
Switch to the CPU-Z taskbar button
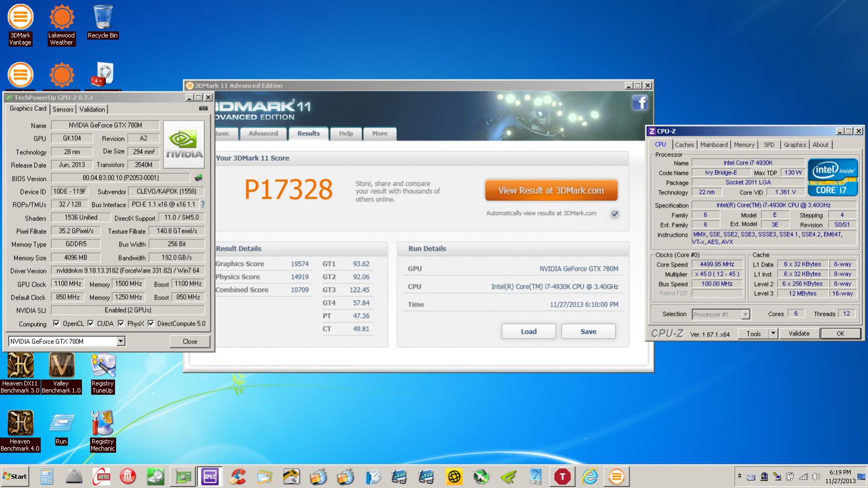(210, 477)
